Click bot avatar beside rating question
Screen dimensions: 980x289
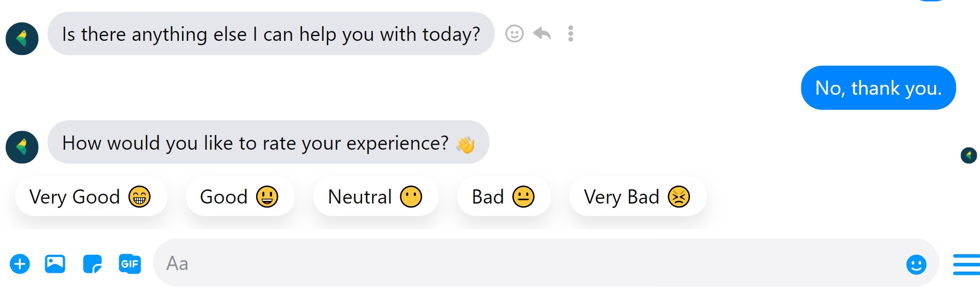22,147
